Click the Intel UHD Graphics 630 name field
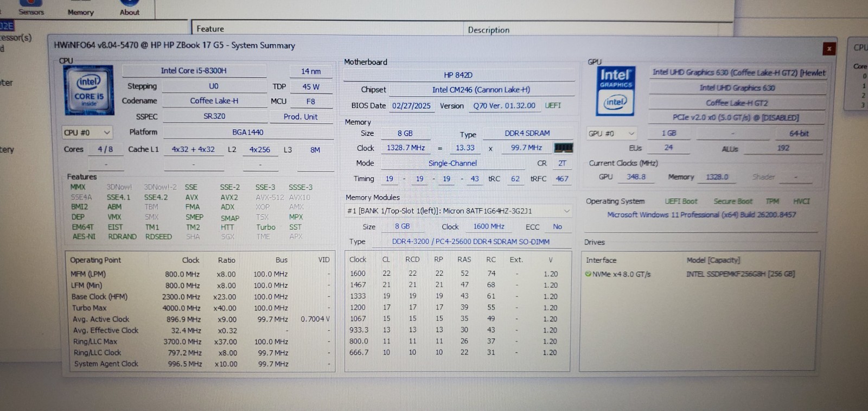Screen dimensions: 868x411 point(737,87)
